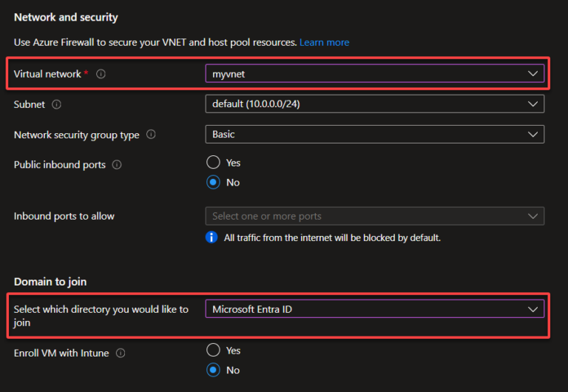
Task: Click the info icon next to Virtual network
Action: [101, 74]
